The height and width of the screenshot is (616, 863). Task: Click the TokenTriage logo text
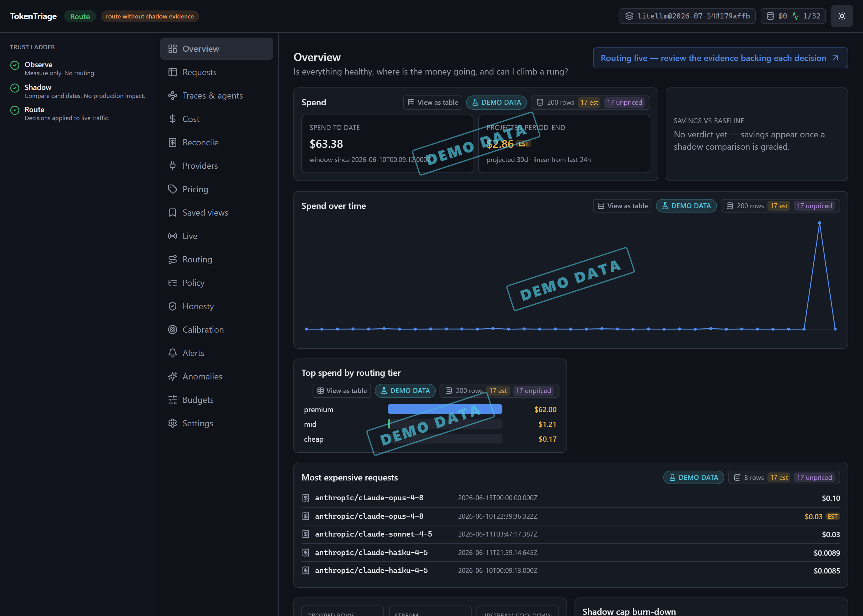click(x=33, y=16)
